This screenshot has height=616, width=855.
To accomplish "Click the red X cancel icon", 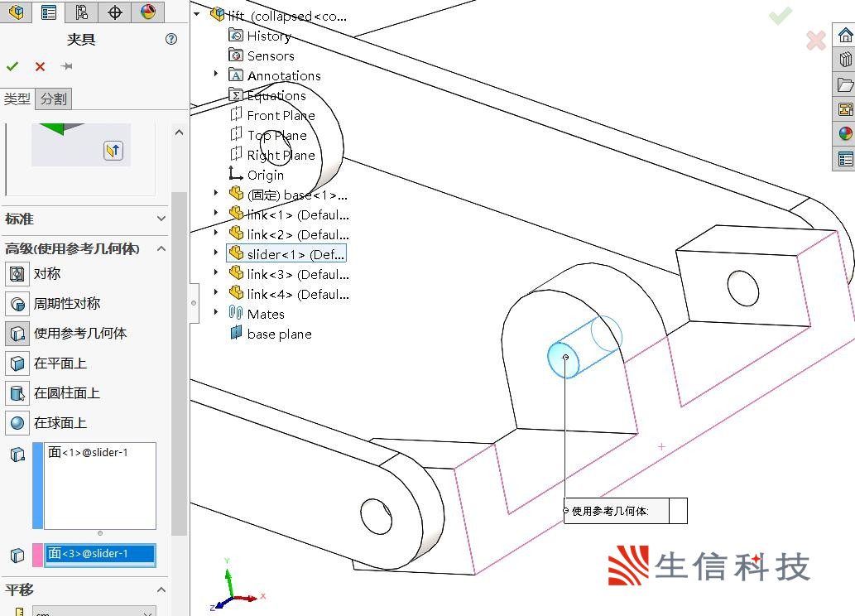I will [40, 66].
